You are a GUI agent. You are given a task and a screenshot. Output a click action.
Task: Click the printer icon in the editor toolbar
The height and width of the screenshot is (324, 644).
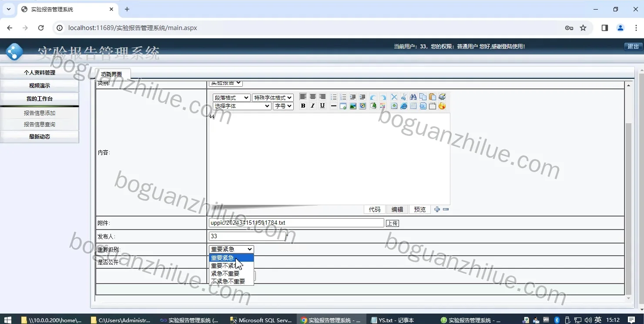pos(442,97)
